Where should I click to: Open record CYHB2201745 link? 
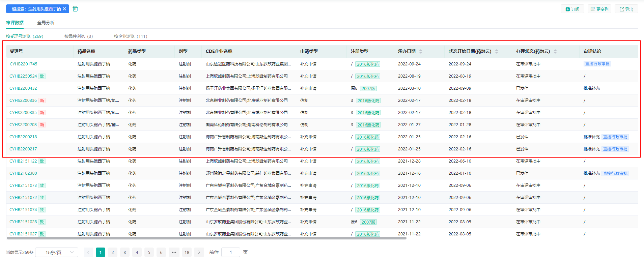coord(23,64)
